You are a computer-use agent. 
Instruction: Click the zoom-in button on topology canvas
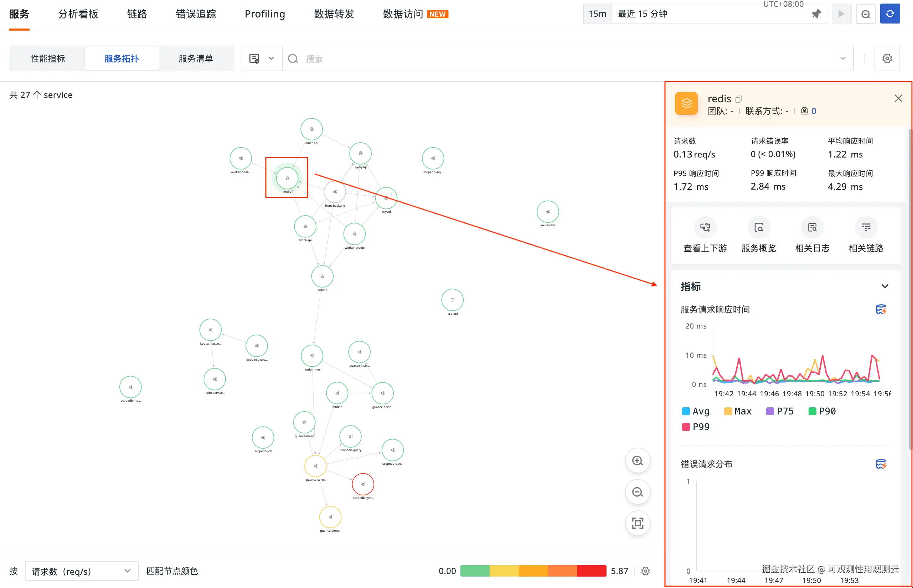click(x=637, y=460)
